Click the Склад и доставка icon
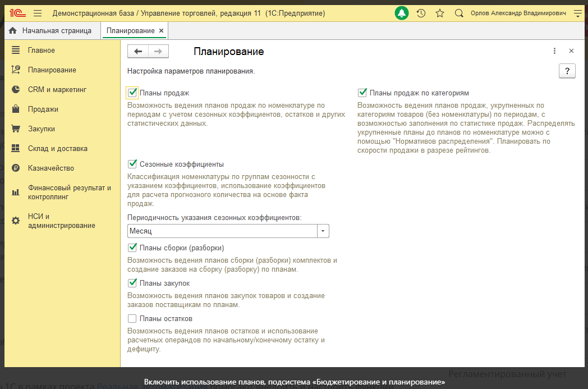Viewport: 588px width, 389px height. click(x=15, y=148)
